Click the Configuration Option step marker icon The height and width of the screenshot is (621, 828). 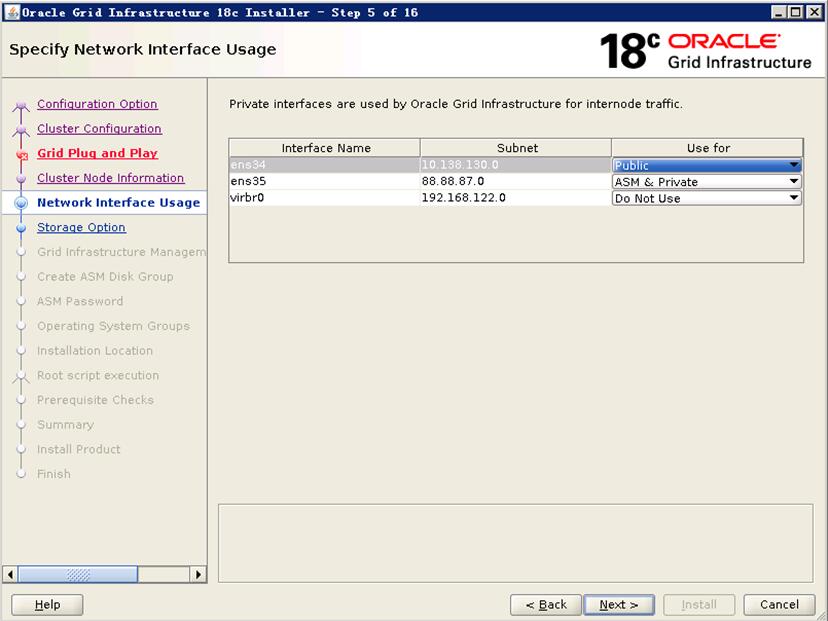pyautogui.click(x=21, y=105)
